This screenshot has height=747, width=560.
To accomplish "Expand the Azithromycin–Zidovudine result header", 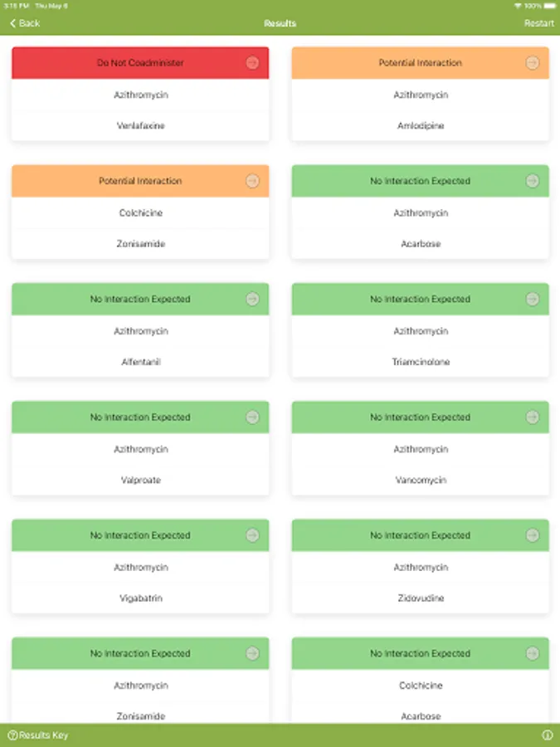I will point(420,535).
